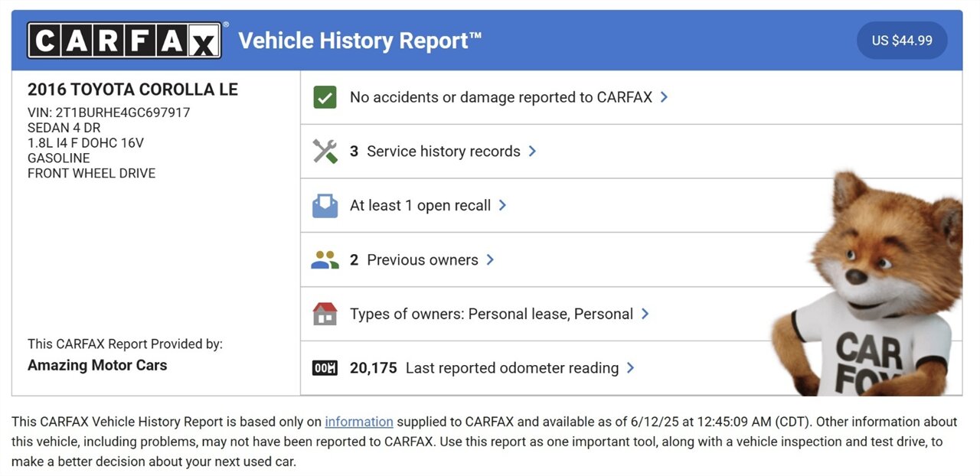Click the green checkmark no-accidents icon
Viewport: 980px width, 476px height.
(325, 98)
